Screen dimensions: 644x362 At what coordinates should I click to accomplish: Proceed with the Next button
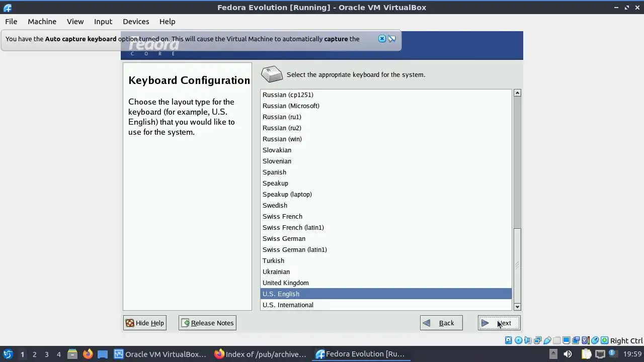[x=499, y=323]
